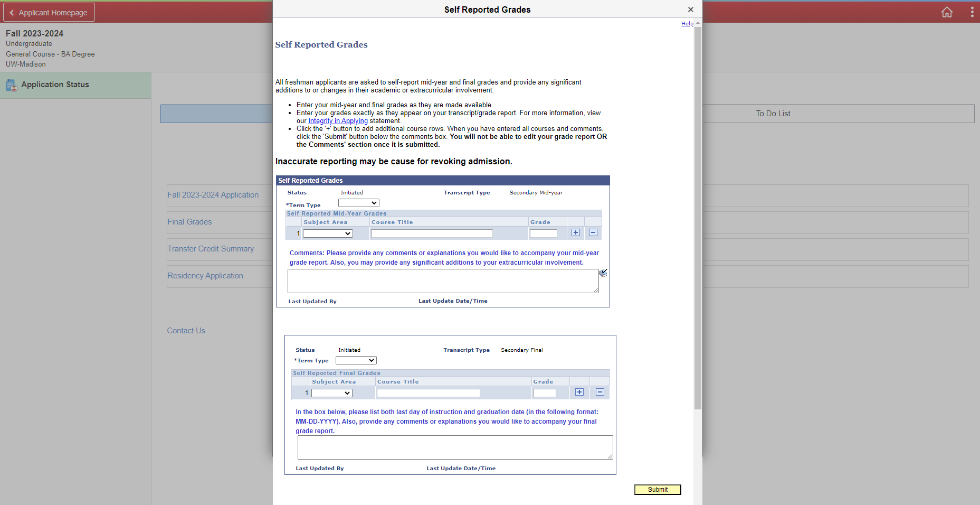The height and width of the screenshot is (505, 980).
Task: Click the dialog vertical scrollbar
Action: tap(698, 218)
